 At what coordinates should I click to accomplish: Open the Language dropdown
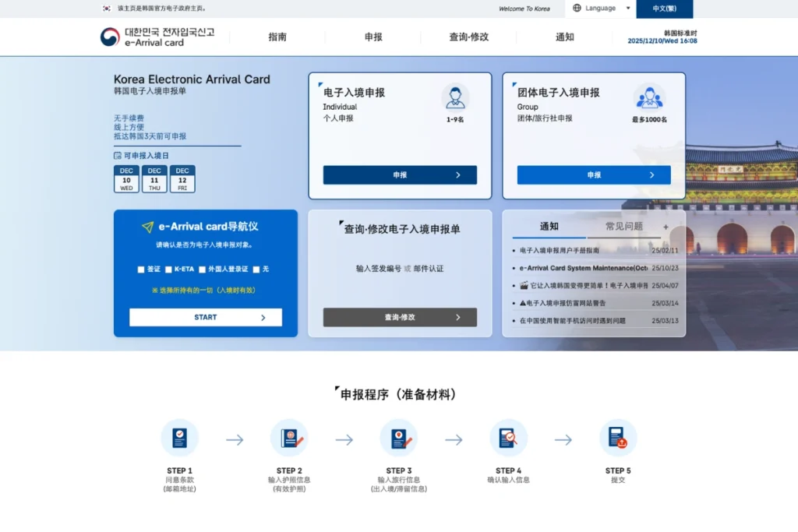coord(600,9)
